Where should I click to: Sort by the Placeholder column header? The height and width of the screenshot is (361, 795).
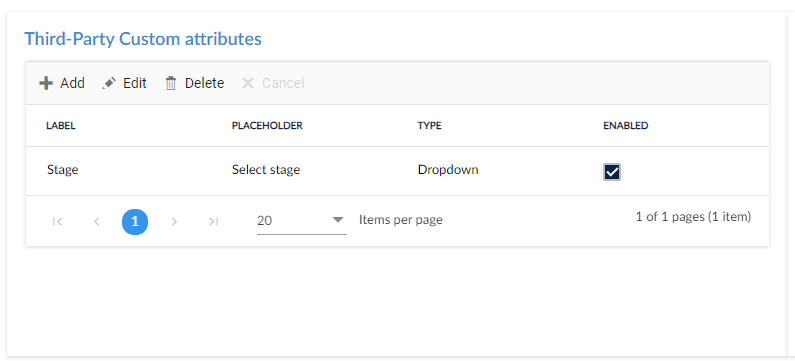coord(267,126)
